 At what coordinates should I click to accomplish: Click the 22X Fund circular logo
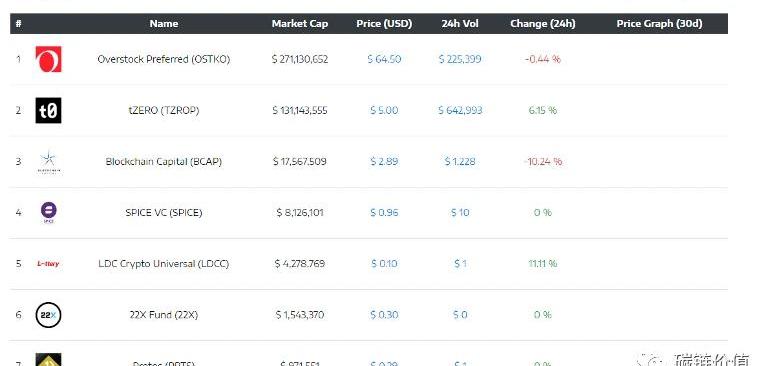point(48,315)
